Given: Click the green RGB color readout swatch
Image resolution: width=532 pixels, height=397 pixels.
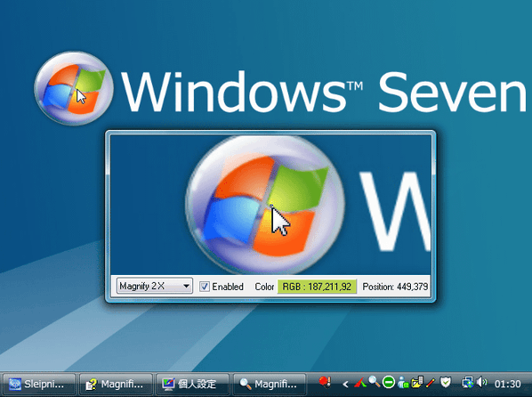Looking at the screenshot, I should pyautogui.click(x=317, y=287).
